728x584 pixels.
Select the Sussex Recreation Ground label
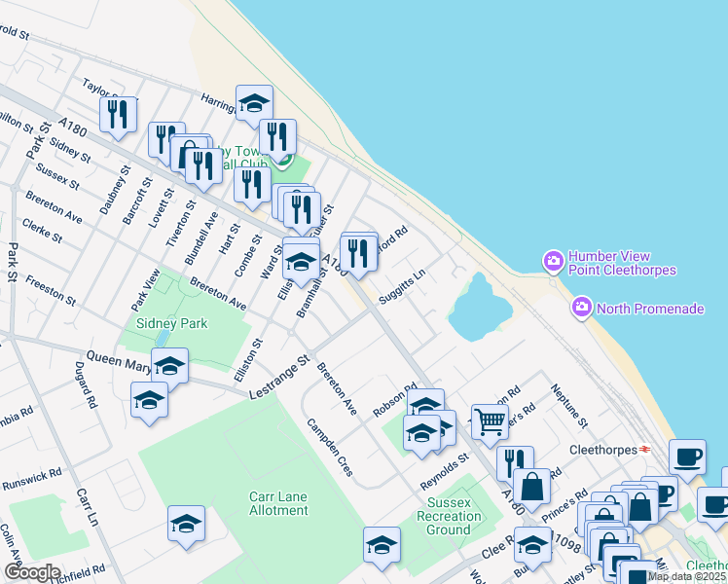point(449,516)
